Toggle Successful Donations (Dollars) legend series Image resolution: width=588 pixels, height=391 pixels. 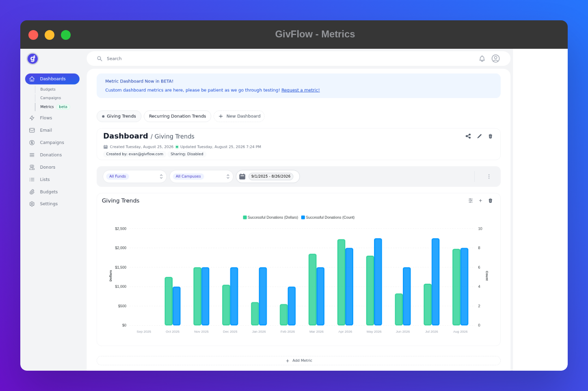point(270,217)
